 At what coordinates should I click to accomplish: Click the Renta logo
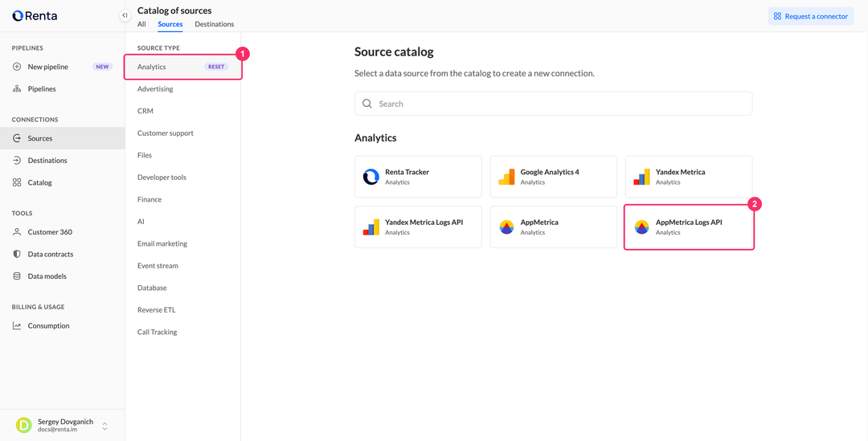pos(35,16)
